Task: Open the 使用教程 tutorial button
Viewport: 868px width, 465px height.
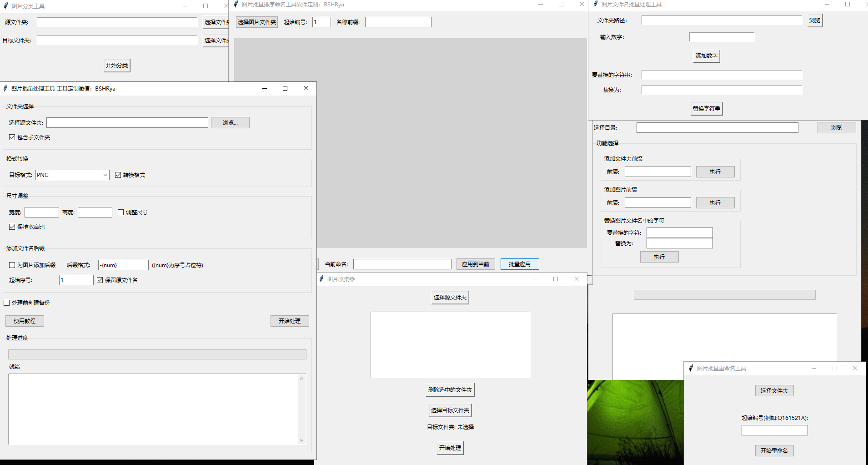Action: (25, 321)
